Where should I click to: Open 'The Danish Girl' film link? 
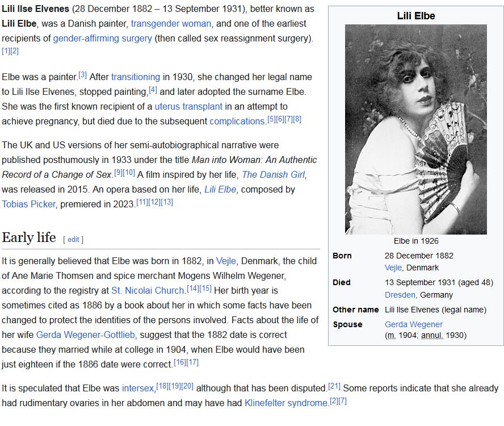(x=274, y=174)
